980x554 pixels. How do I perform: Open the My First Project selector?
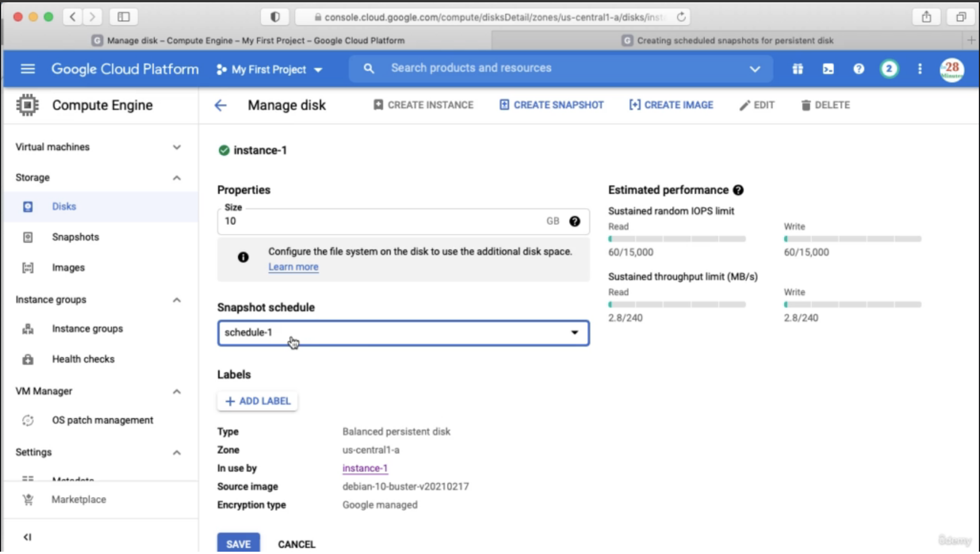pyautogui.click(x=269, y=70)
